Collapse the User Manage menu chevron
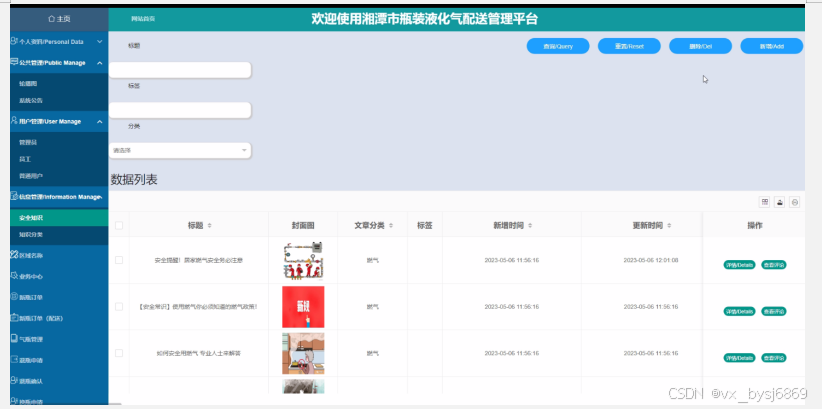 pos(99,122)
